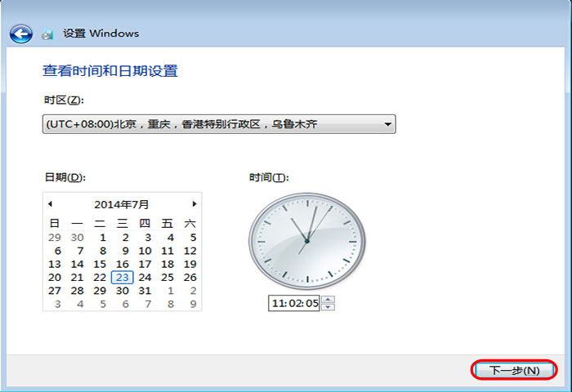
Task: Click the 11:02:05 time input field
Action: pos(294,303)
